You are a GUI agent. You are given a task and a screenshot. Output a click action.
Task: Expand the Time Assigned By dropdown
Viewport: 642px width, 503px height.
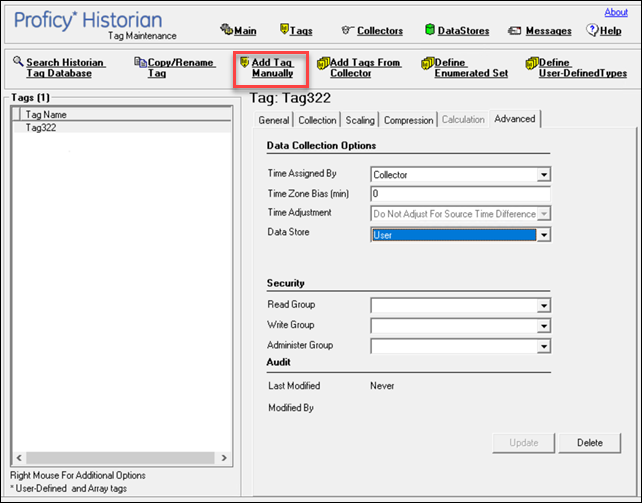(544, 175)
